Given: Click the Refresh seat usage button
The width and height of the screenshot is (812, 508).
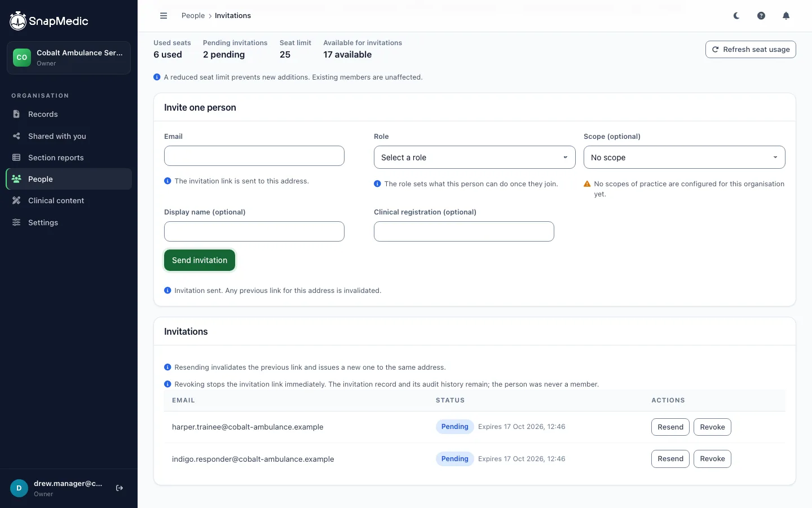Looking at the screenshot, I should (751, 50).
